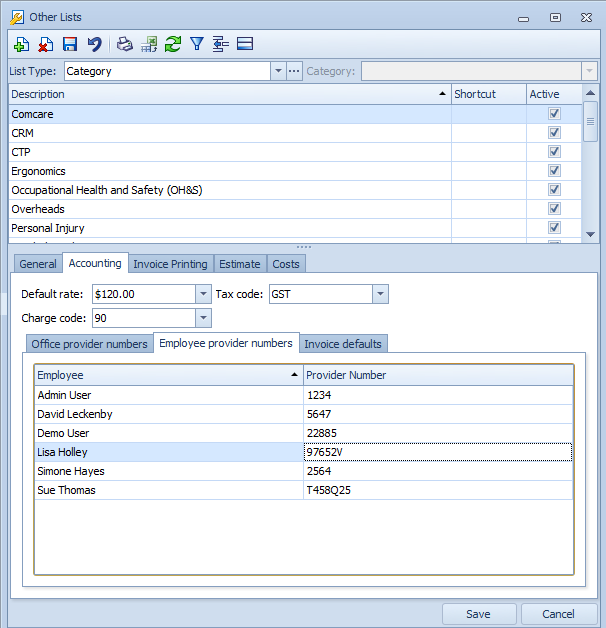Sort by Employee column header
Image resolution: width=606 pixels, height=628 pixels.
tap(169, 375)
